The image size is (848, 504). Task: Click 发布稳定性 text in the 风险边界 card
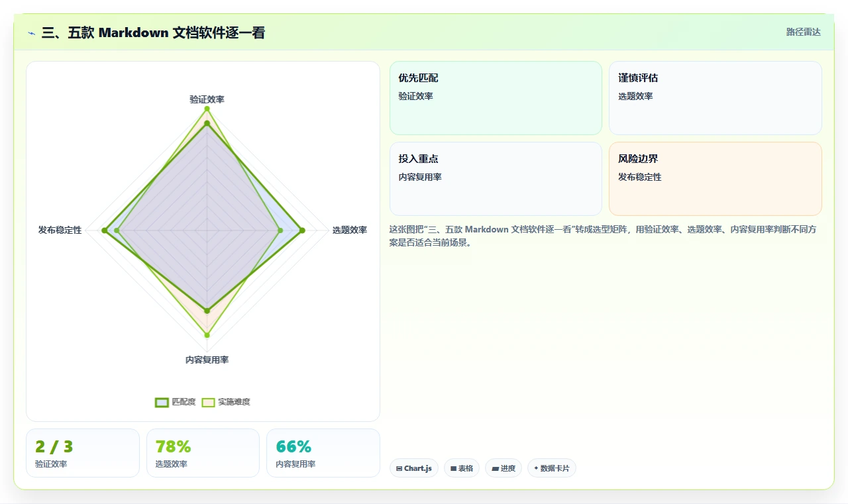(640, 177)
